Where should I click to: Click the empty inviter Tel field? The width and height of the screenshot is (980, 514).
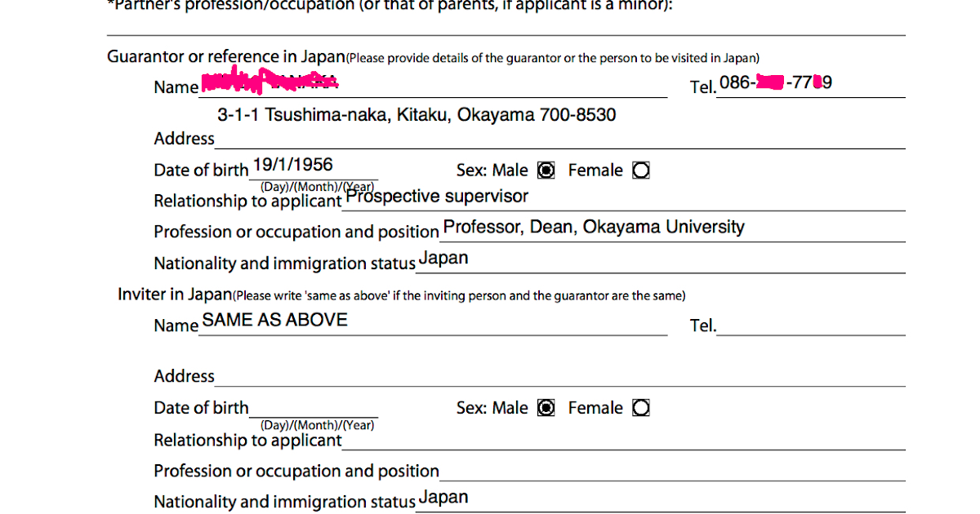[x=810, y=326]
